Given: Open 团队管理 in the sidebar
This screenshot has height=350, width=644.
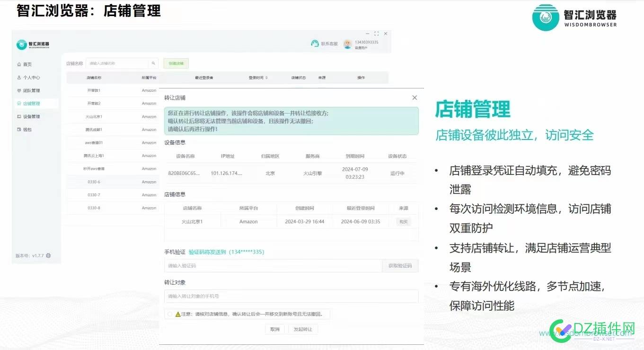Looking at the screenshot, I should pyautogui.click(x=28, y=90).
